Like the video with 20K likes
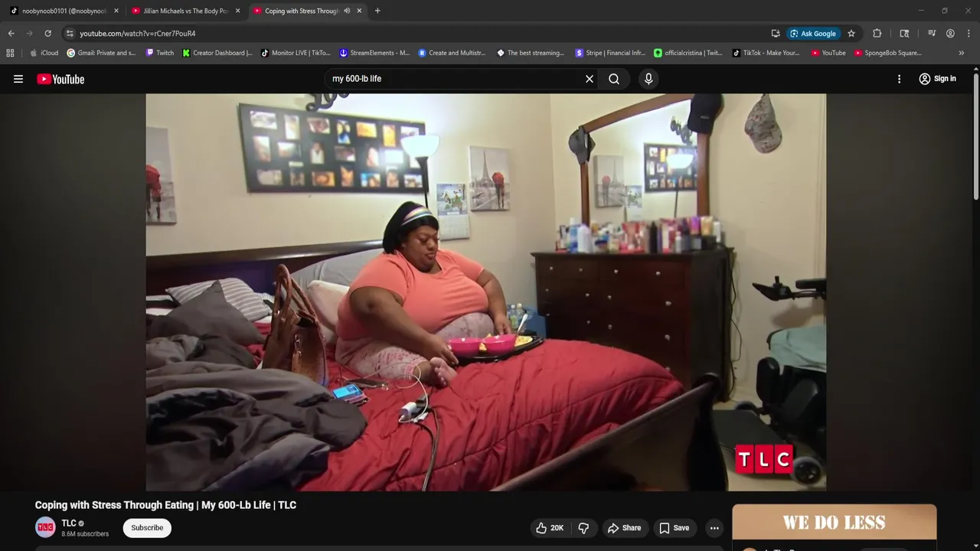Image resolution: width=980 pixels, height=551 pixels. point(550,528)
